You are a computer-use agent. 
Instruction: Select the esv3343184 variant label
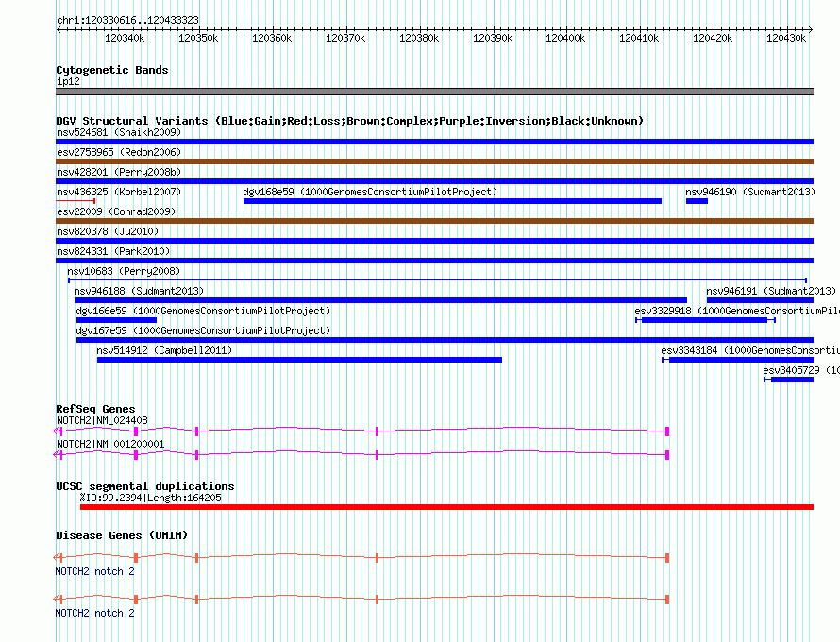pos(750,350)
